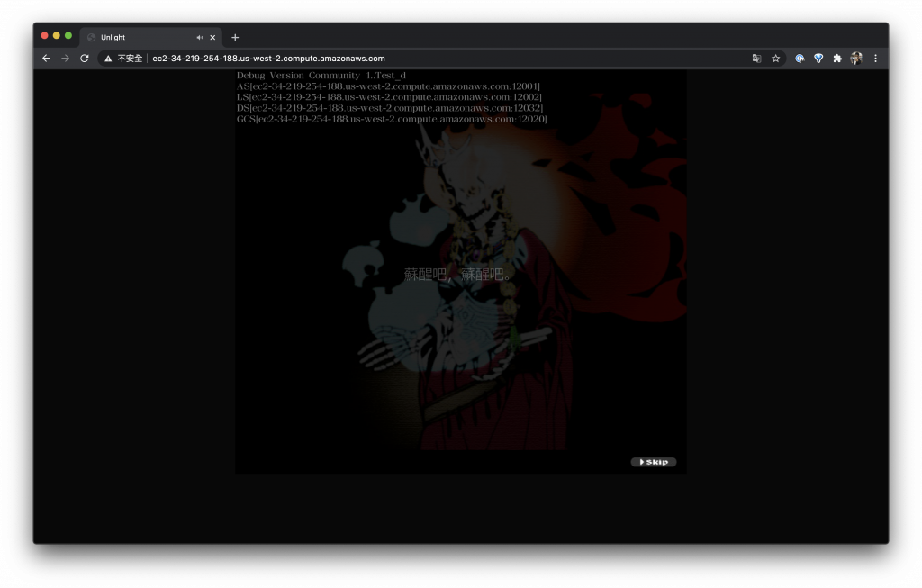Click the LS server address line
The width and height of the screenshot is (922, 588).
coord(389,97)
